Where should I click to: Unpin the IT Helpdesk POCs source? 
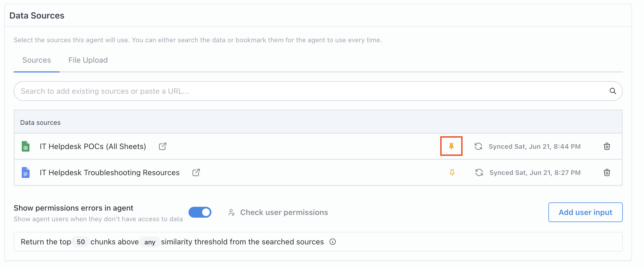click(451, 146)
